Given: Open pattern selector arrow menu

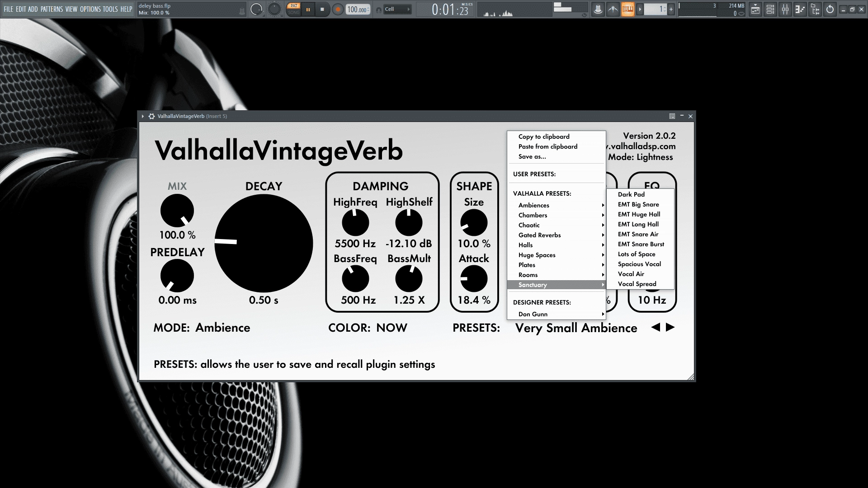Looking at the screenshot, I should [x=640, y=9].
